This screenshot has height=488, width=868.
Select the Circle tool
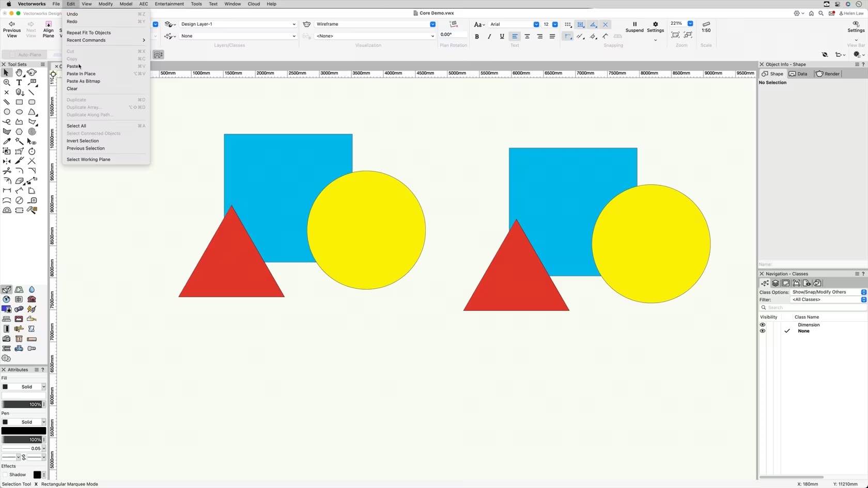point(6,112)
